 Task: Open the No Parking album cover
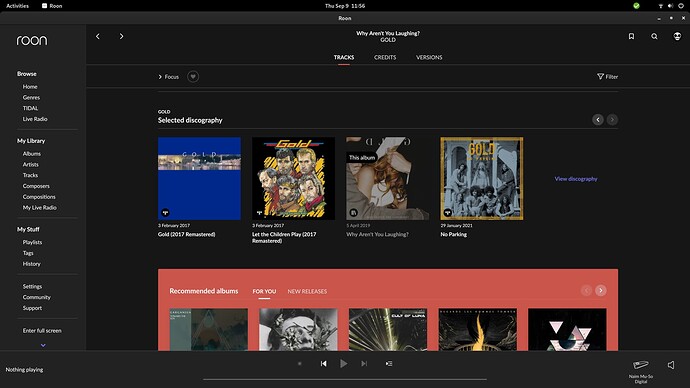point(482,178)
